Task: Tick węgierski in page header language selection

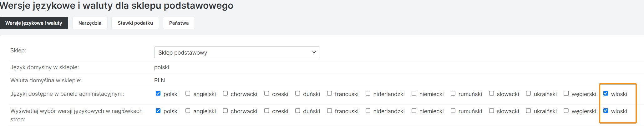Action: click(566, 111)
